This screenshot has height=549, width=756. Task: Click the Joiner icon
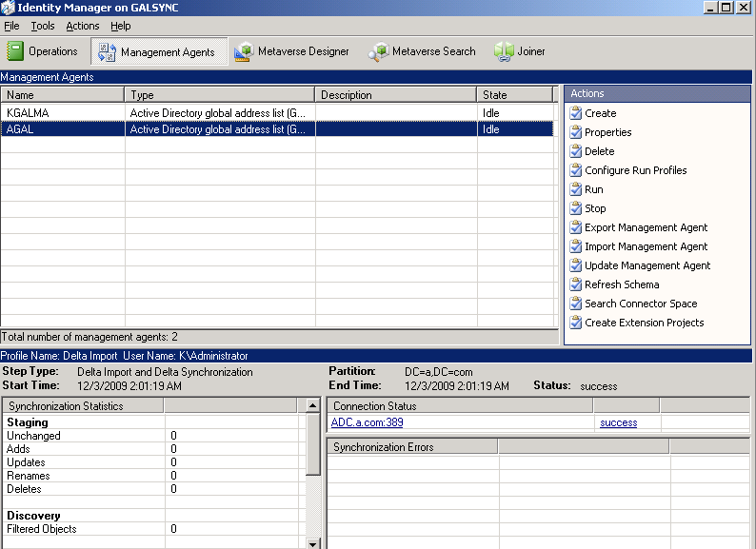(504, 51)
